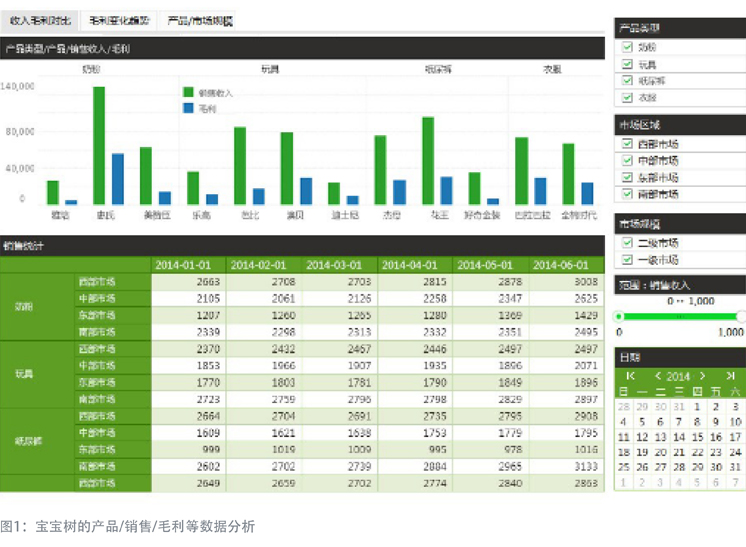Switch to the 毛利变化趋势 tab
The image size is (746, 547).
click(119, 20)
